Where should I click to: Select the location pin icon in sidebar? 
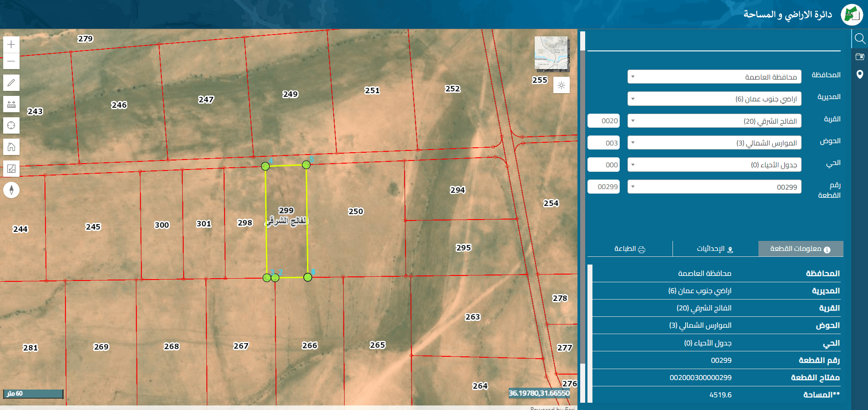tap(859, 75)
